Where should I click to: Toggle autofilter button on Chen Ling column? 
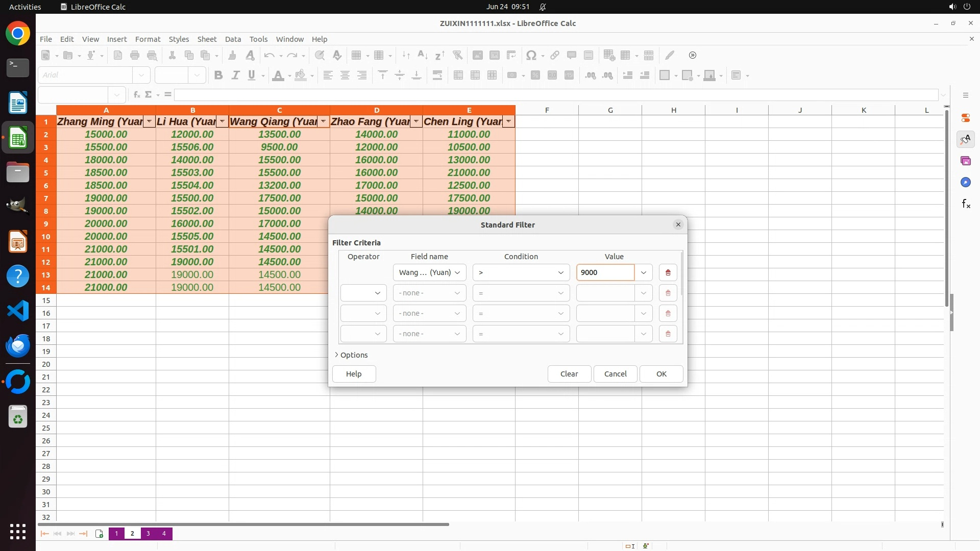(x=508, y=121)
